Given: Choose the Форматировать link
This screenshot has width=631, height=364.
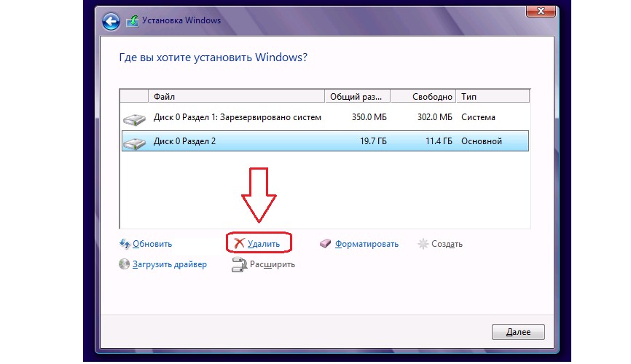Looking at the screenshot, I should coord(367,244).
